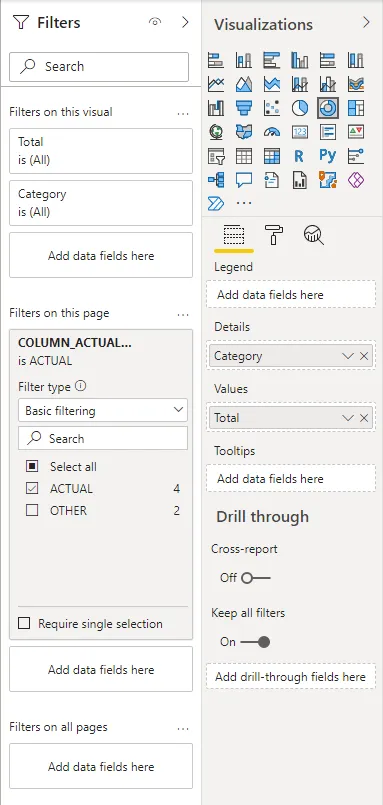Switch visual to Pie chart
Viewport: 383px width, 805px height.
300,108
